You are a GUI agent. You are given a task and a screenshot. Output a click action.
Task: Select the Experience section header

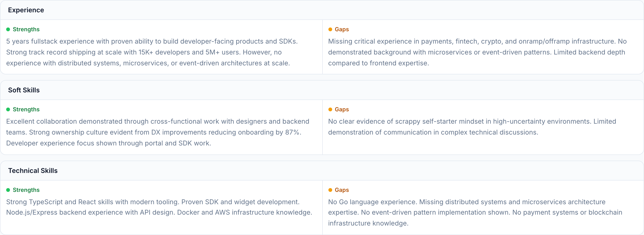[x=26, y=10]
